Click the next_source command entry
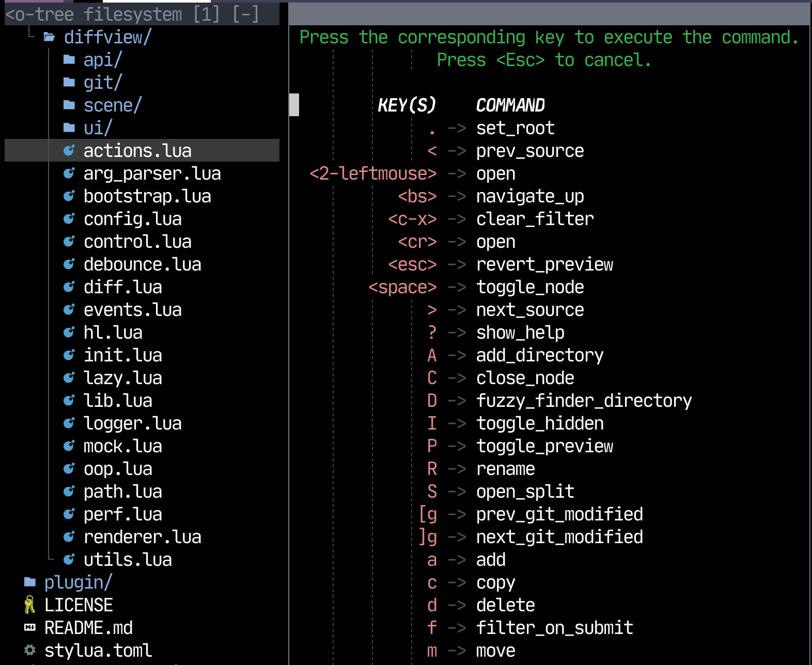Image resolution: width=812 pixels, height=665 pixels. (530, 310)
